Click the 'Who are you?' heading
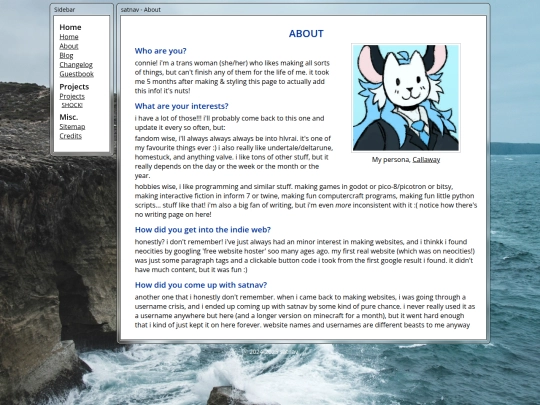The width and height of the screenshot is (540, 405). pos(160,51)
